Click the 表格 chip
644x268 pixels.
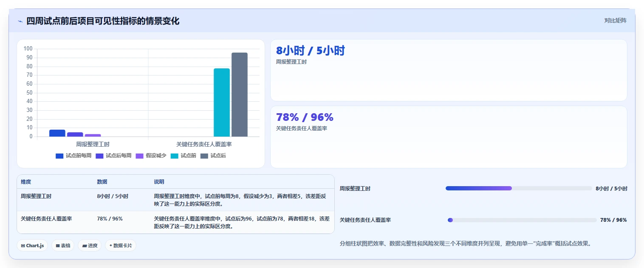tap(63, 246)
